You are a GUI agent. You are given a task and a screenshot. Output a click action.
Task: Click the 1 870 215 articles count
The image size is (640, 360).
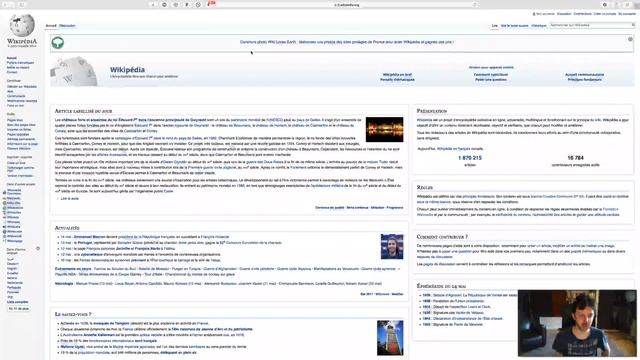click(470, 158)
